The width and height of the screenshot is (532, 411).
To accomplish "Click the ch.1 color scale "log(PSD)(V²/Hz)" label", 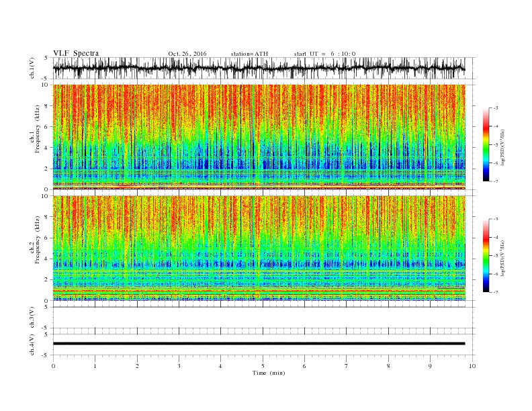I will pyautogui.click(x=502, y=147).
